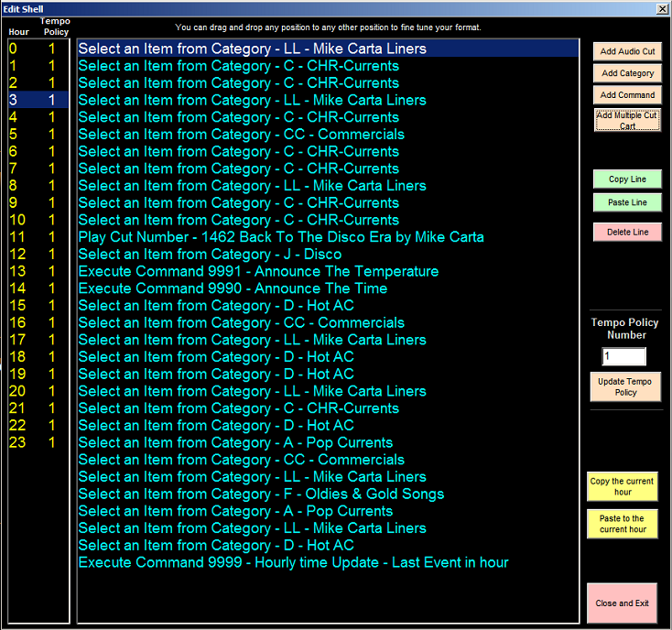Select hour 6 in the Hour list
This screenshot has width=672, height=630.
click(x=38, y=151)
